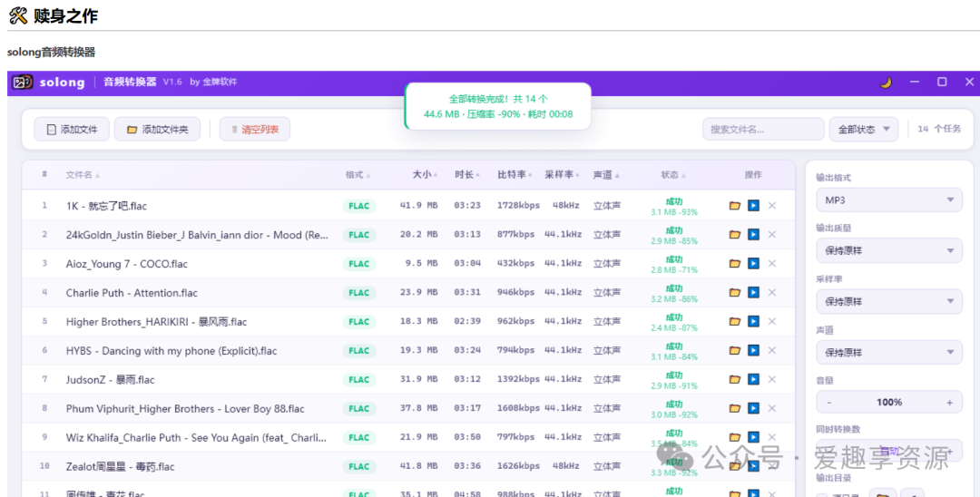Click 添加文件夹 button
980x497 pixels.
[x=157, y=130]
